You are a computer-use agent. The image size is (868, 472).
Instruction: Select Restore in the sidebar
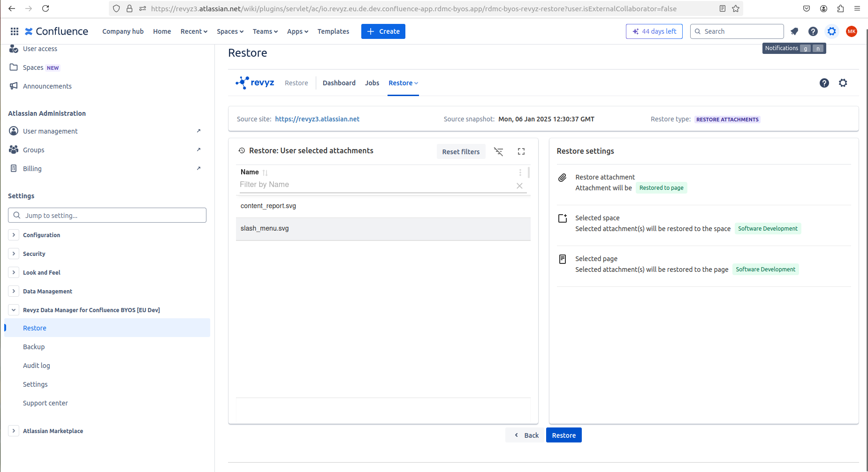[x=107, y=328]
